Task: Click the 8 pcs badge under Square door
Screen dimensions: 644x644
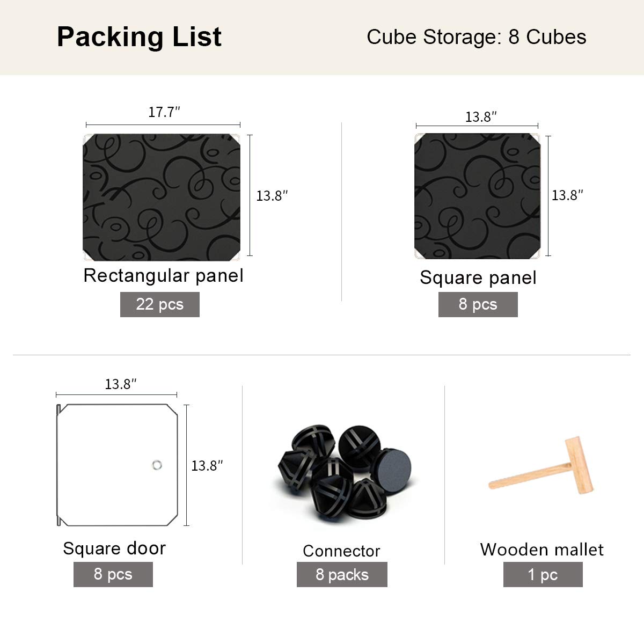Action: (113, 574)
